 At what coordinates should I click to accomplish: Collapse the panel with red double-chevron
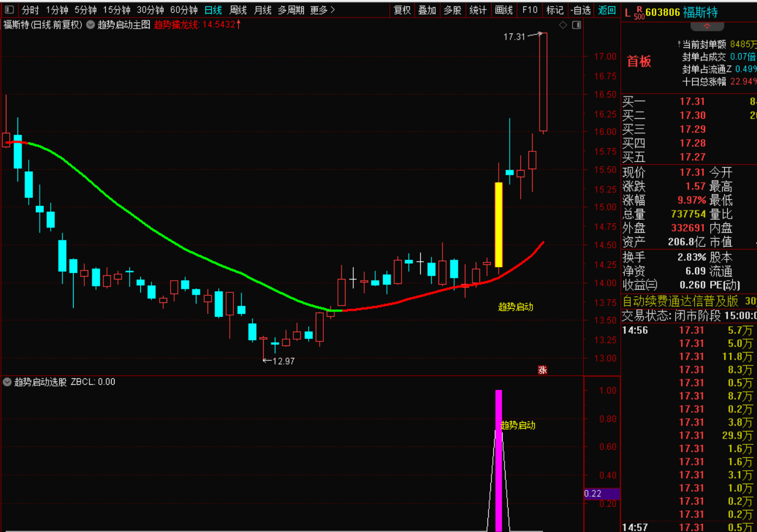coord(707,26)
